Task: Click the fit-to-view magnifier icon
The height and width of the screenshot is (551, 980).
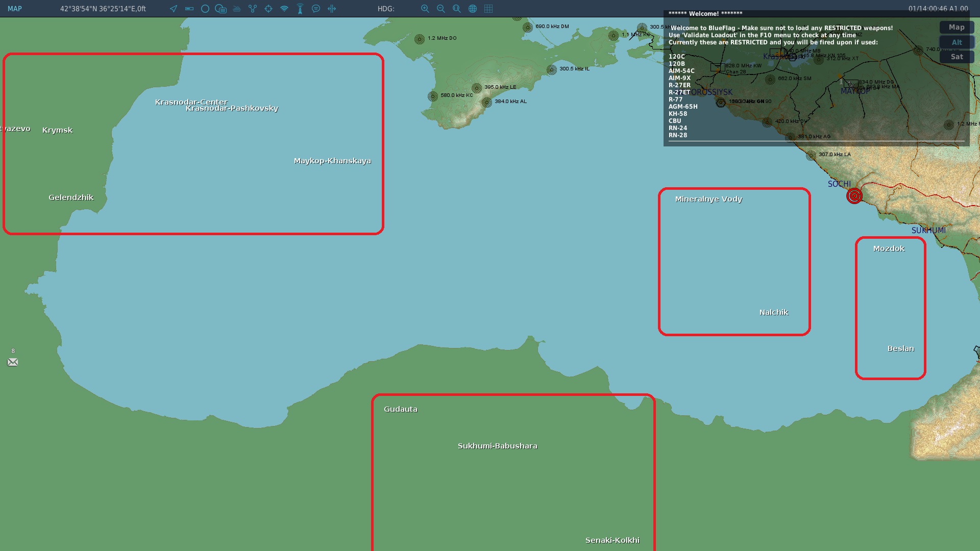Action: [x=457, y=9]
